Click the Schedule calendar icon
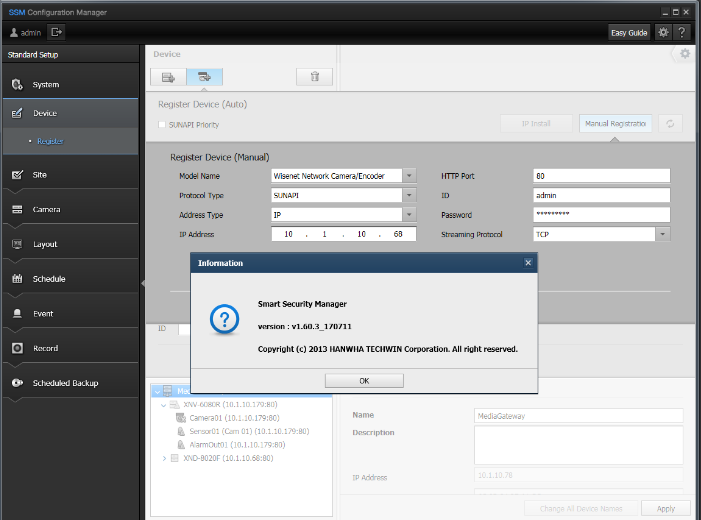This screenshot has width=701, height=520. [x=17, y=279]
